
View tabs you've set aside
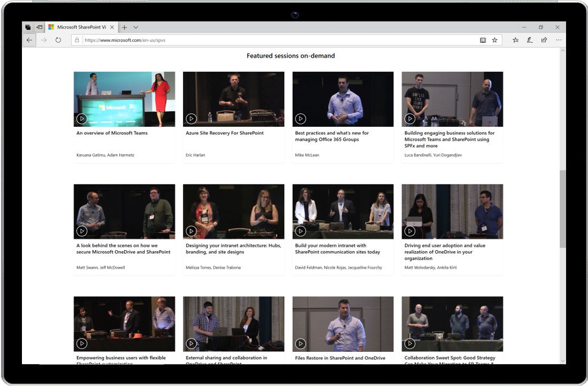39,27
